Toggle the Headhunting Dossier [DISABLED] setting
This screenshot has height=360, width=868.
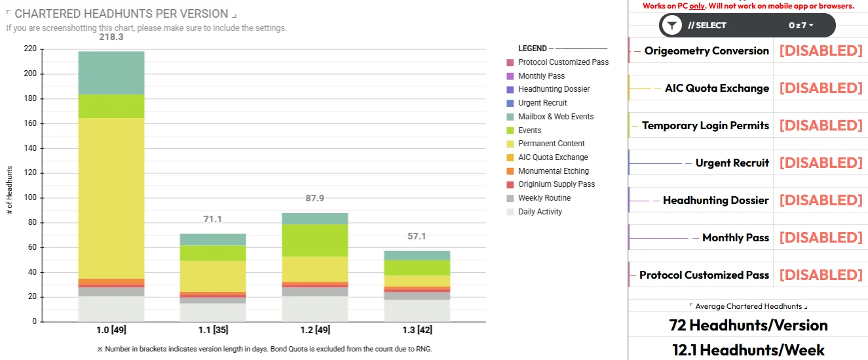pos(820,200)
